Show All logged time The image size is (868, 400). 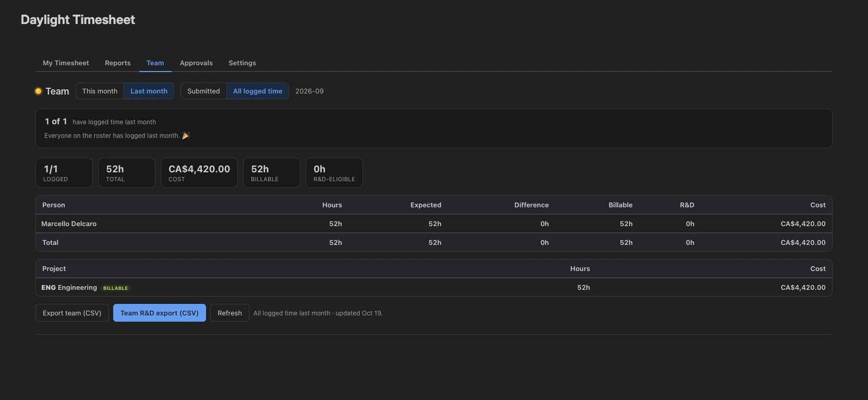258,91
